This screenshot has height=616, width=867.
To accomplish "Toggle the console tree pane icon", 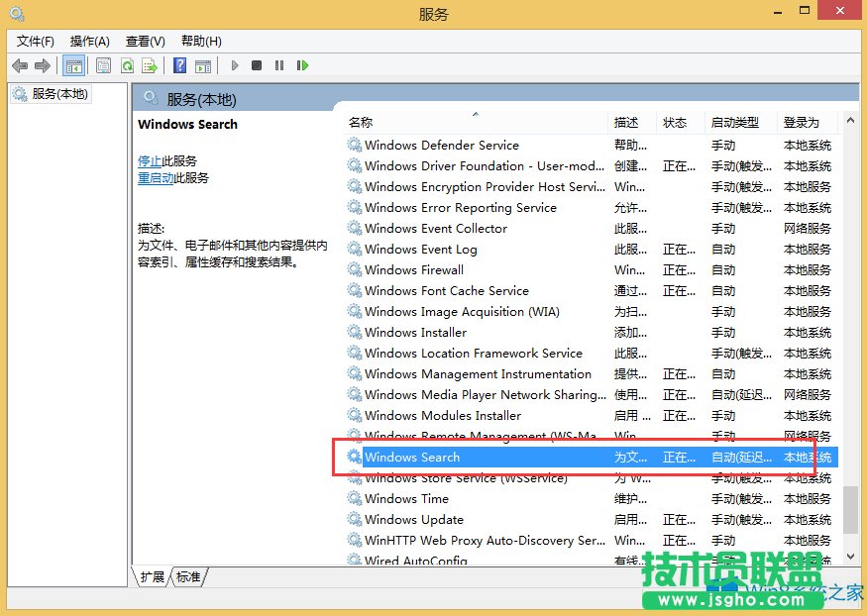I will tap(73, 65).
